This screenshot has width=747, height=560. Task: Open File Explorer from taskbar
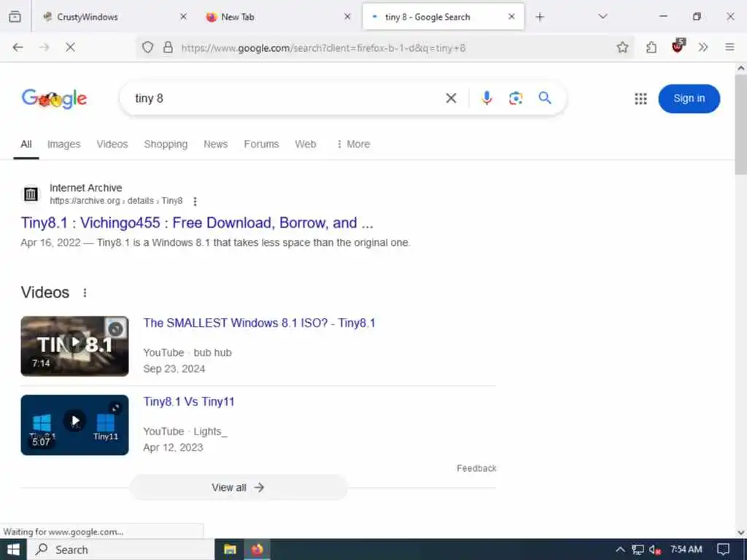tap(230, 550)
